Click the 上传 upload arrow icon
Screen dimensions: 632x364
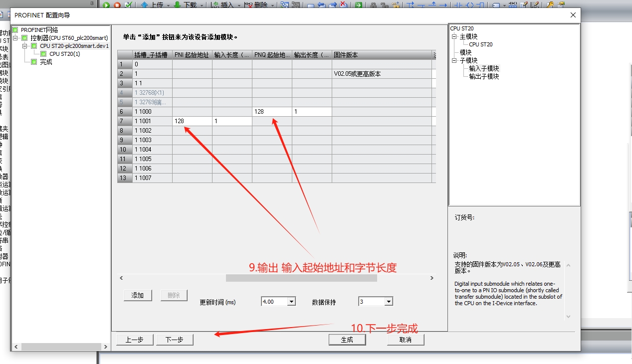tap(145, 5)
